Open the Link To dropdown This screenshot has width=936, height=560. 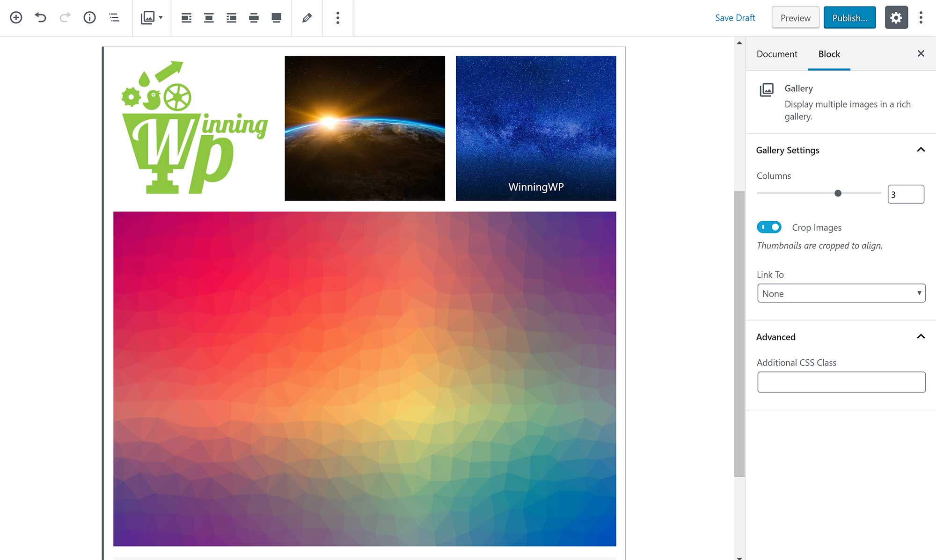[841, 293]
